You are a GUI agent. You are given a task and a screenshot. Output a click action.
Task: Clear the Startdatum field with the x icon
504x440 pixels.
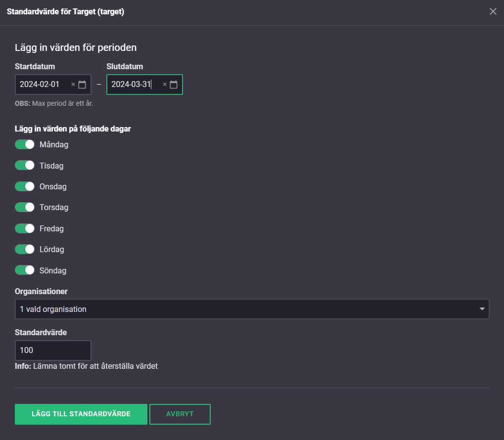pyautogui.click(x=73, y=85)
